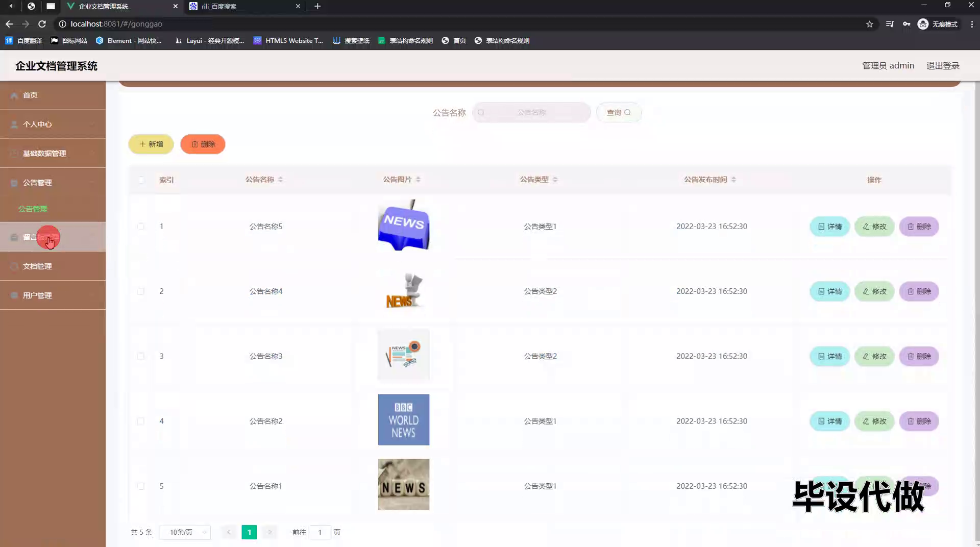980x547 pixels.
Task: Sort by 公告名称 column arrows
Action: [x=281, y=180]
